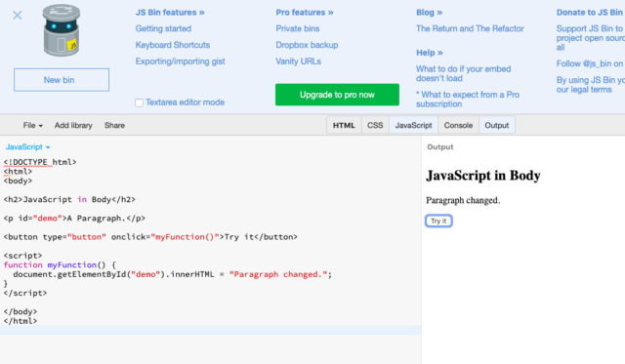Toggle the HTML panel tab
Image resolution: width=625 pixels, height=364 pixels.
point(344,126)
